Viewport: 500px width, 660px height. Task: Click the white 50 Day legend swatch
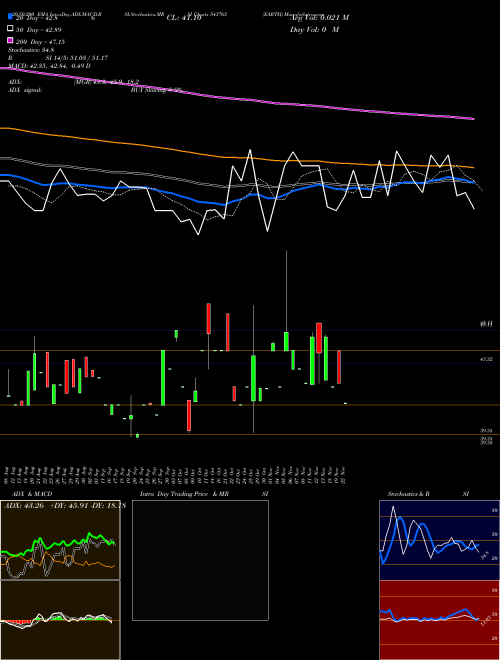coord(10,29)
